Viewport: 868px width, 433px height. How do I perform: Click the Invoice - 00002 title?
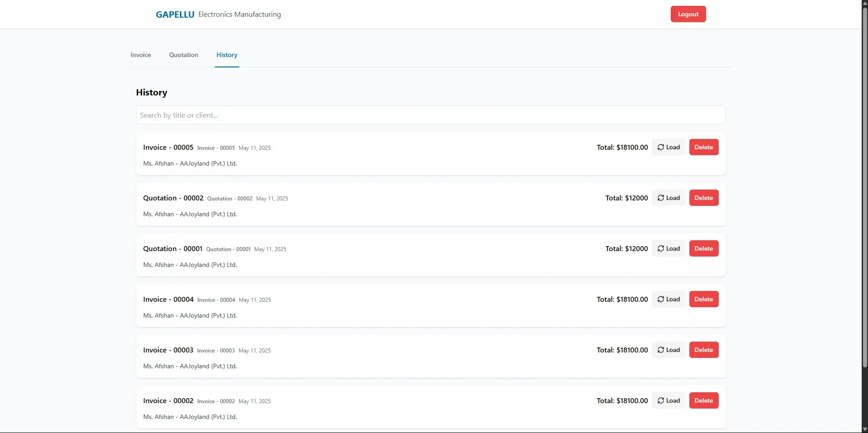coord(168,400)
